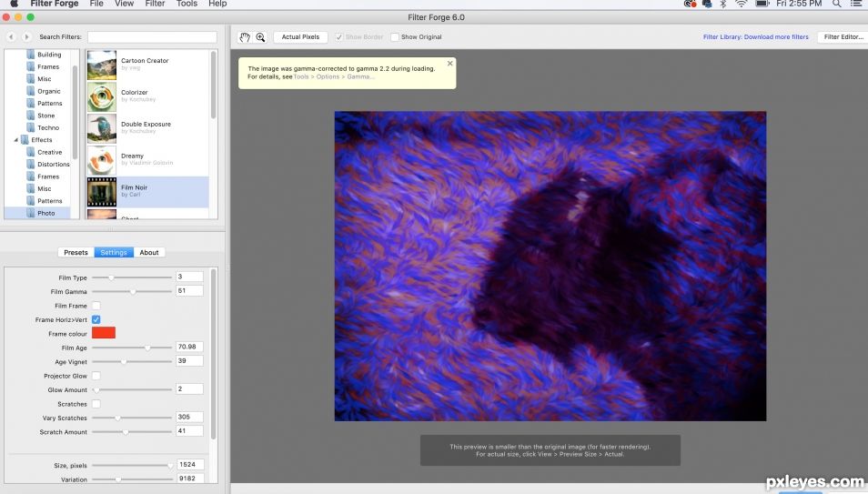Follow the Tools > Options > Gamma link
Image resolution: width=868 pixels, height=494 pixels.
coord(334,77)
